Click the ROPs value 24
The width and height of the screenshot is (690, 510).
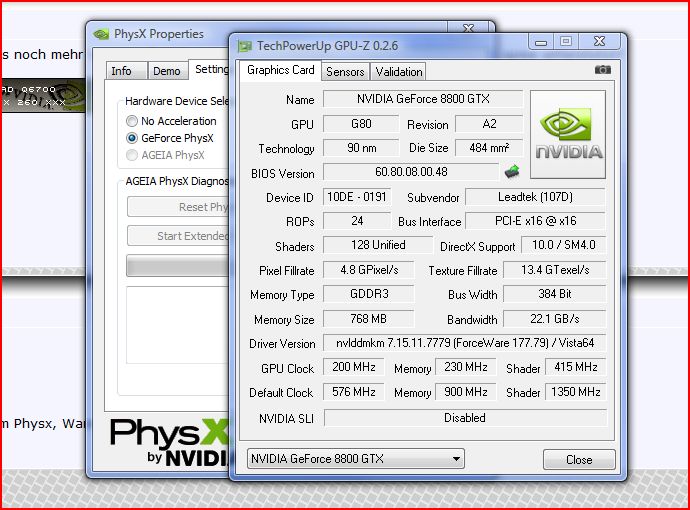357,221
